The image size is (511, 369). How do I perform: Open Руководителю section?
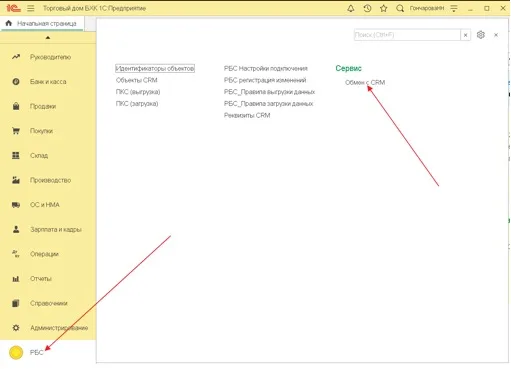(50, 57)
